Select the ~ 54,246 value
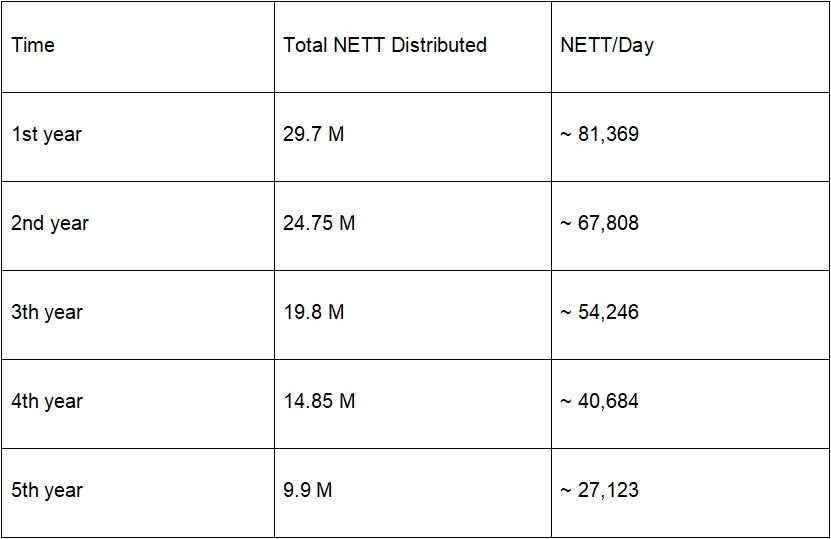This screenshot has width=831, height=539. pos(600,312)
